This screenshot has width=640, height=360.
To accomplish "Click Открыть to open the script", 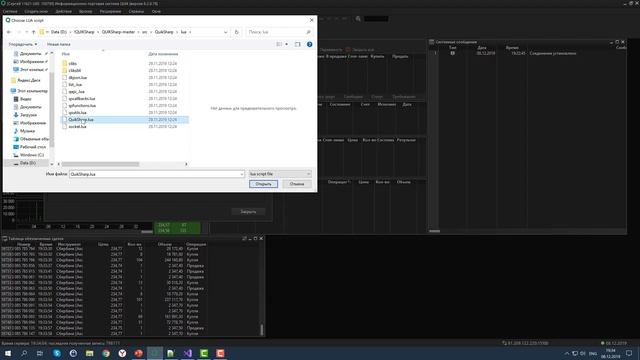I will click(x=263, y=184).
